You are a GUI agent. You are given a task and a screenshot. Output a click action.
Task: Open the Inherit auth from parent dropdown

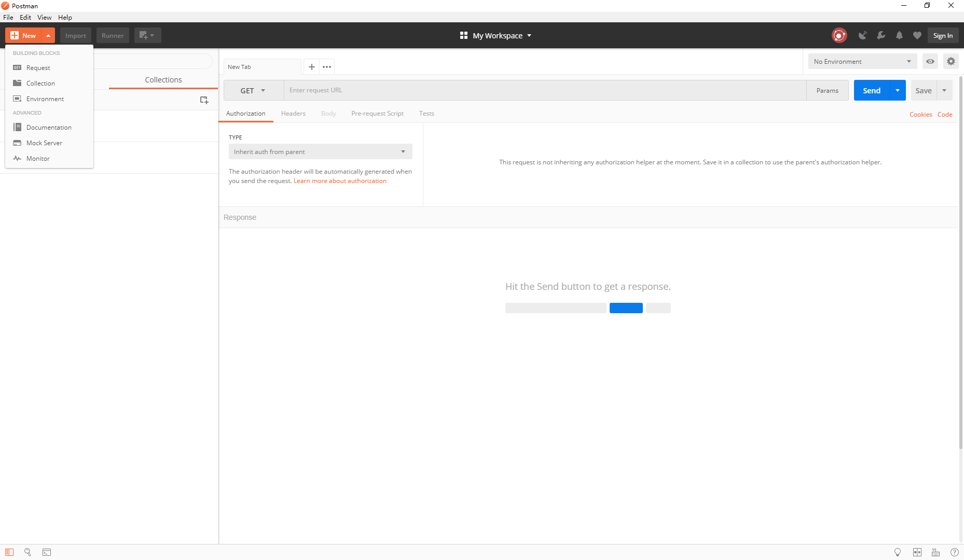(321, 151)
